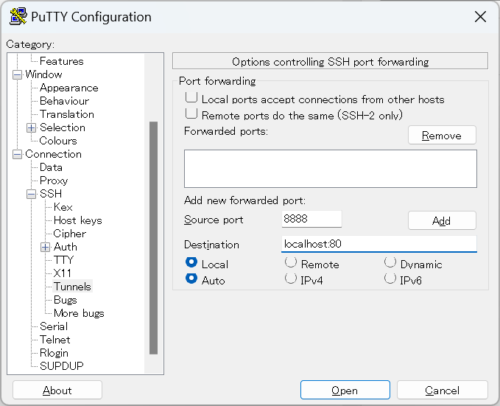This screenshot has width=500, height=406.
Task: Open the Telnet category
Action: click(x=55, y=340)
